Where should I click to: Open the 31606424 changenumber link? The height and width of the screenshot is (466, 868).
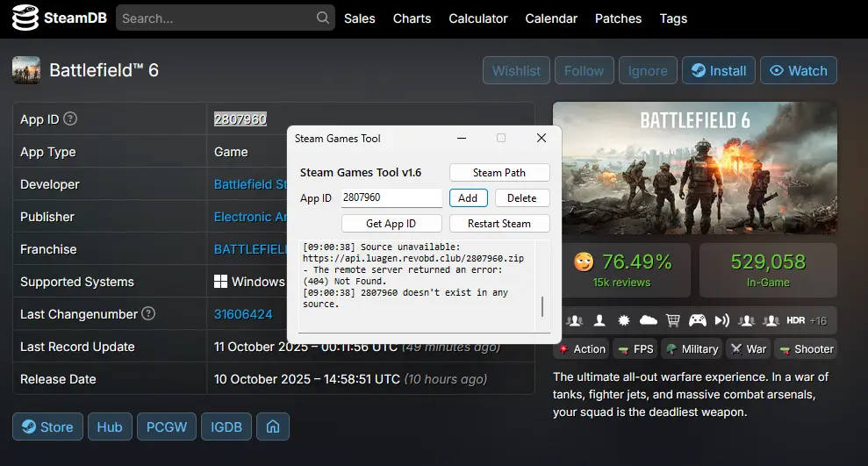(x=243, y=314)
